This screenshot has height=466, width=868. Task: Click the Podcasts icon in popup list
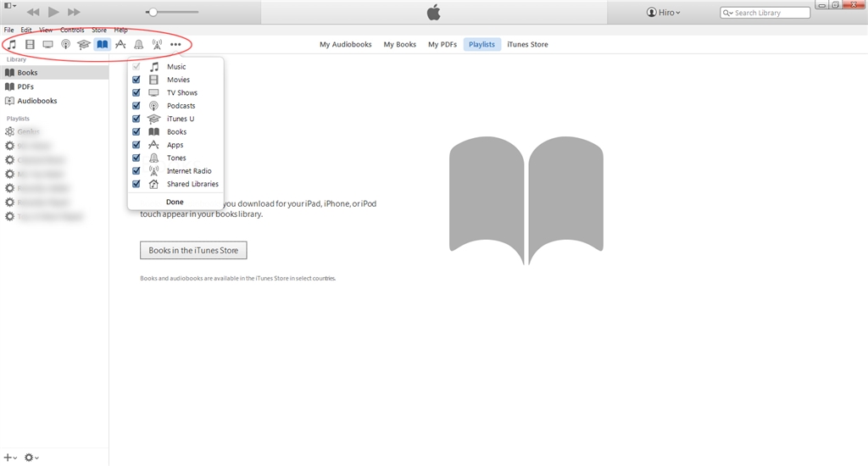154,105
